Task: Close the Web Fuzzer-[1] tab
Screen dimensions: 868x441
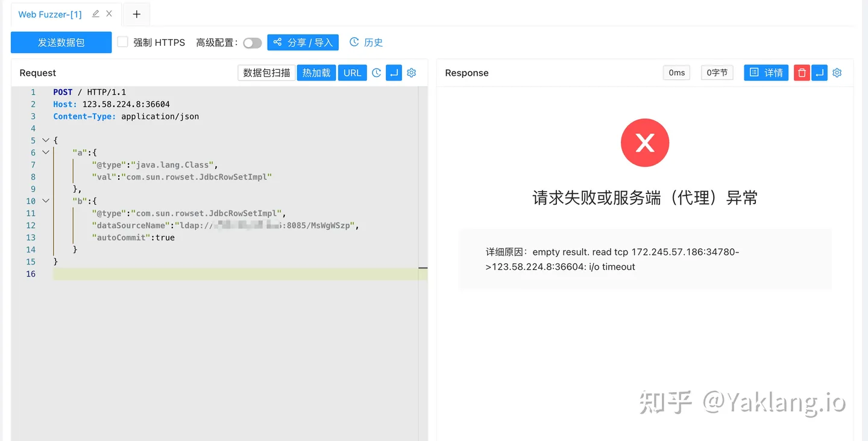Action: pos(109,14)
